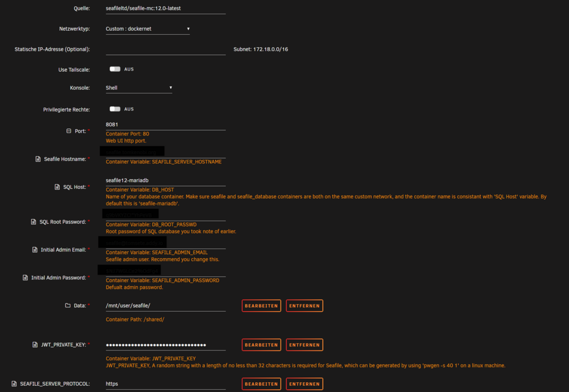Click the Initial Admin Password input field

click(166, 271)
